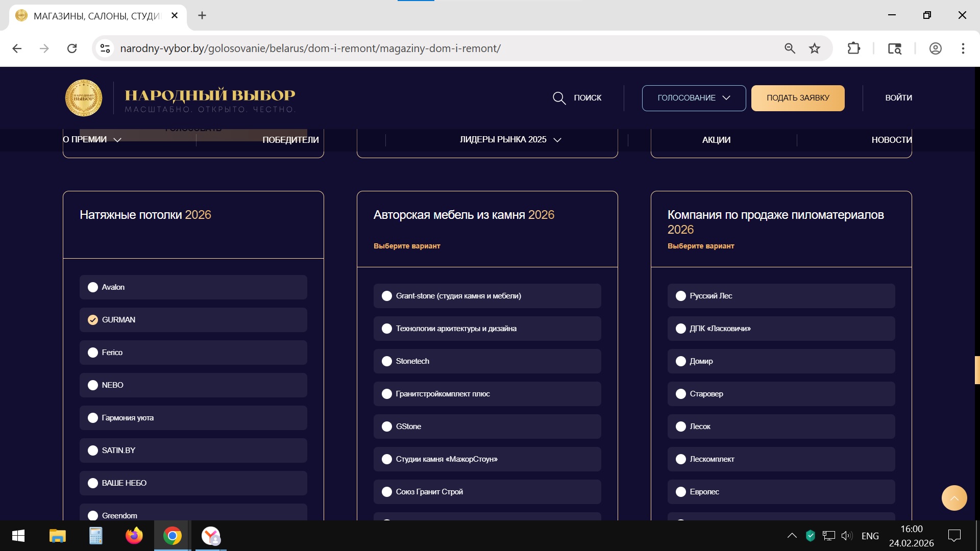Screen dimensions: 980x551
Task: Reload the page using the refresh icon
Action: pos(72,48)
